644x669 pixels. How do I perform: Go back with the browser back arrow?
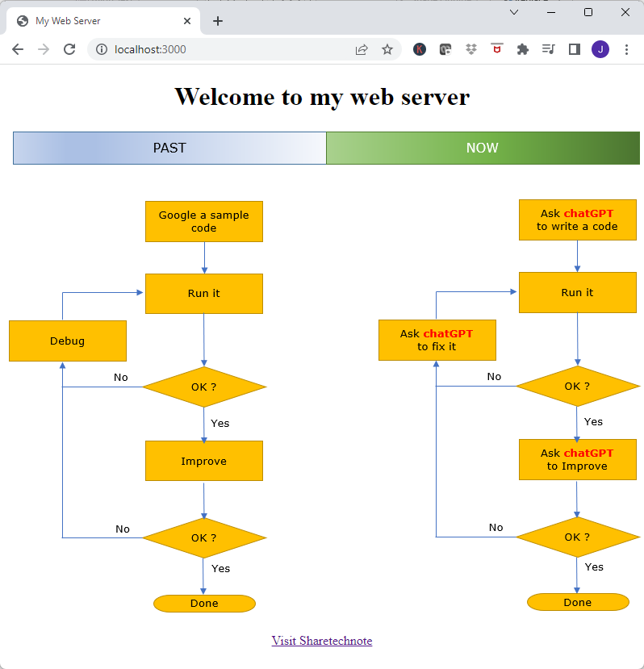pos(18,49)
